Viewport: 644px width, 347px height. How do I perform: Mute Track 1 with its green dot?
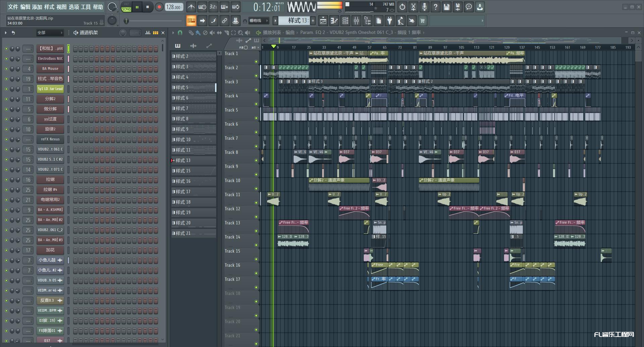point(256,61)
